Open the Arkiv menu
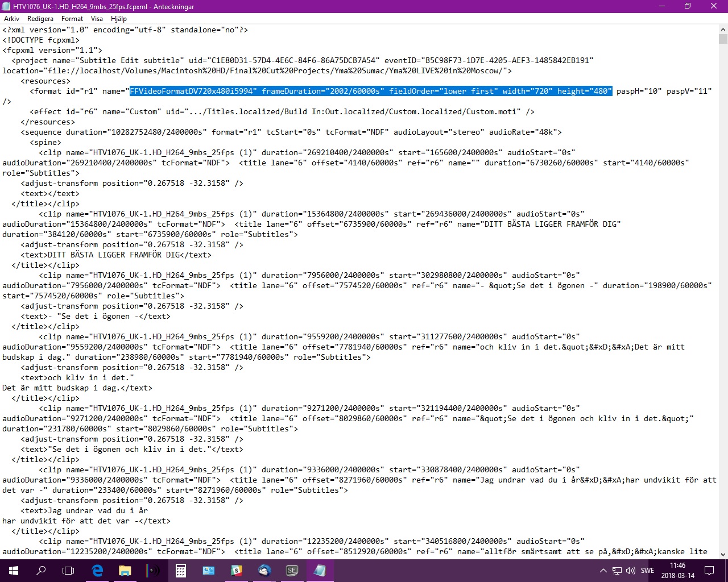The height and width of the screenshot is (582, 728). (x=11, y=18)
